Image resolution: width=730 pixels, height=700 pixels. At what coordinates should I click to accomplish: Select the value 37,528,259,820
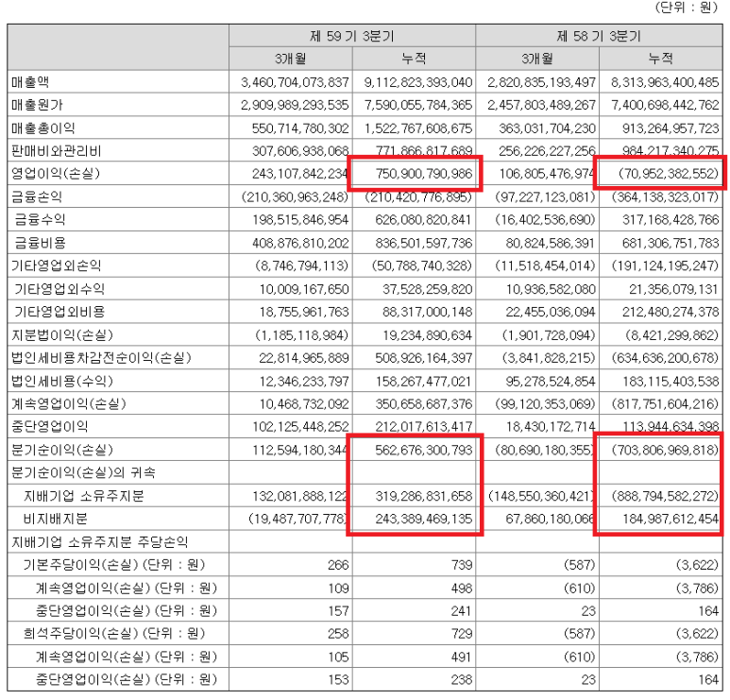[x=428, y=289]
